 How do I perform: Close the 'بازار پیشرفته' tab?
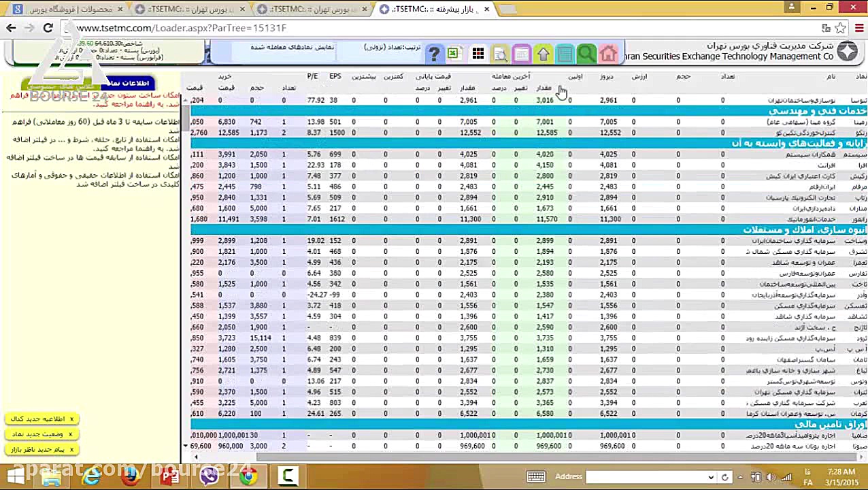pos(486,9)
